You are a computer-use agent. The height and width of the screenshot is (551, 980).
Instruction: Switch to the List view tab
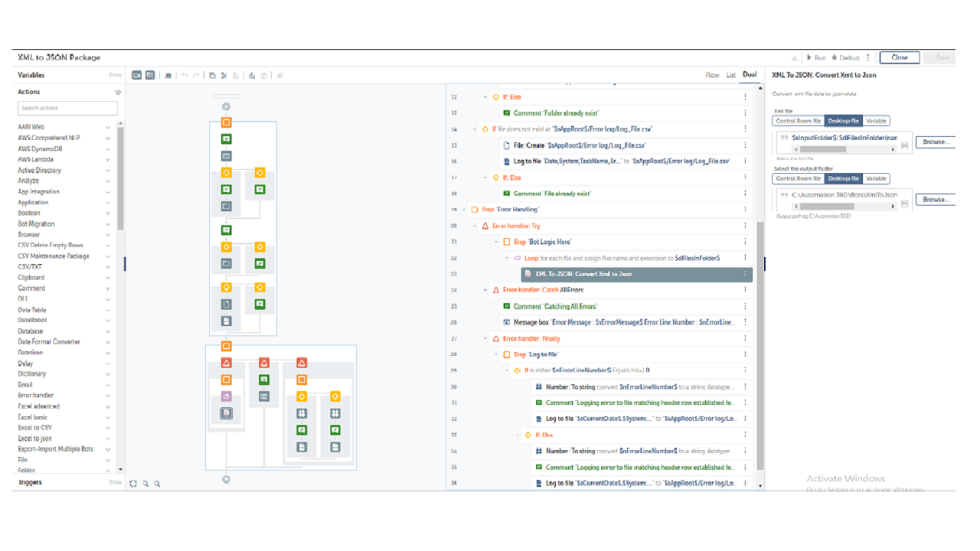(731, 75)
